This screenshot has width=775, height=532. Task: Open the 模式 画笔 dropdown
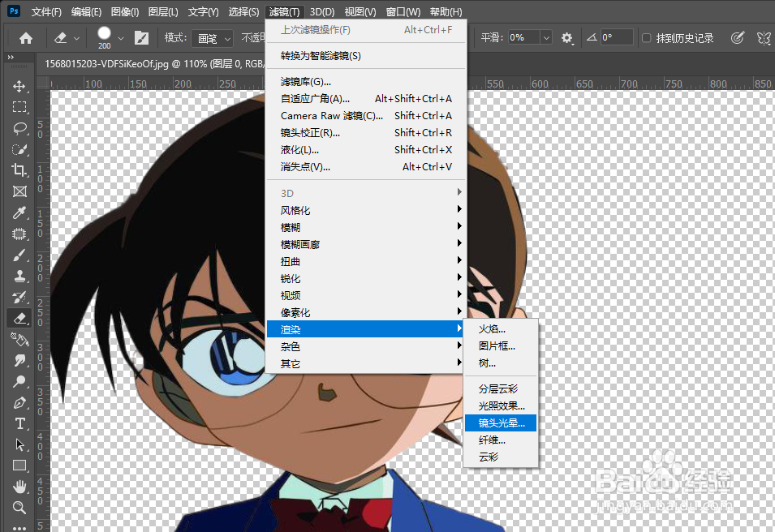point(212,38)
